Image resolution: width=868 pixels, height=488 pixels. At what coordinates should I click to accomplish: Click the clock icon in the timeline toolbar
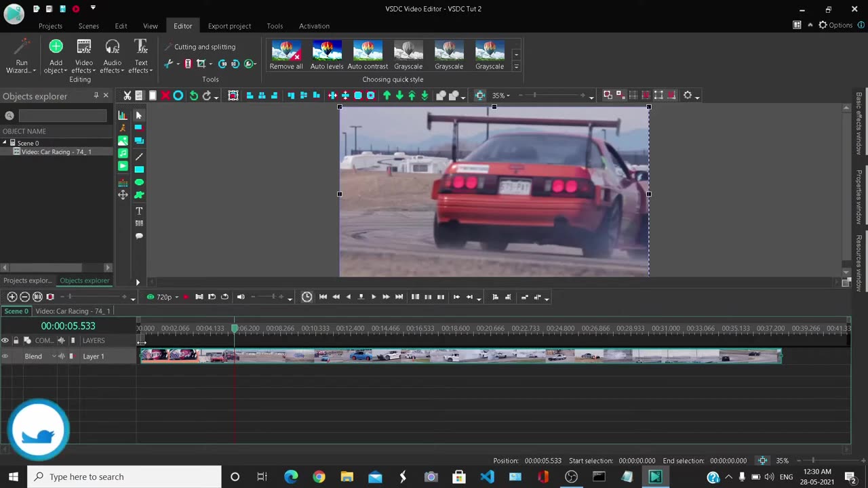coord(307,297)
